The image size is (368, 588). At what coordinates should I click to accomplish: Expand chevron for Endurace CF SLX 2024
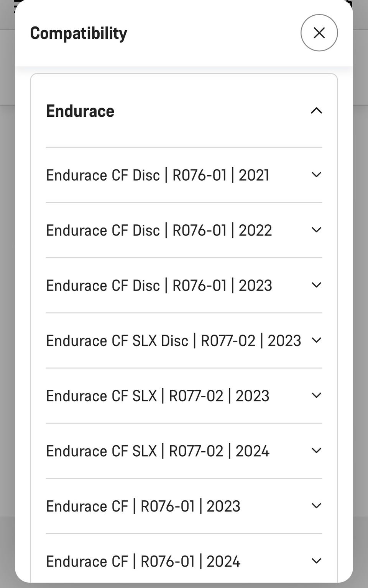point(316,451)
